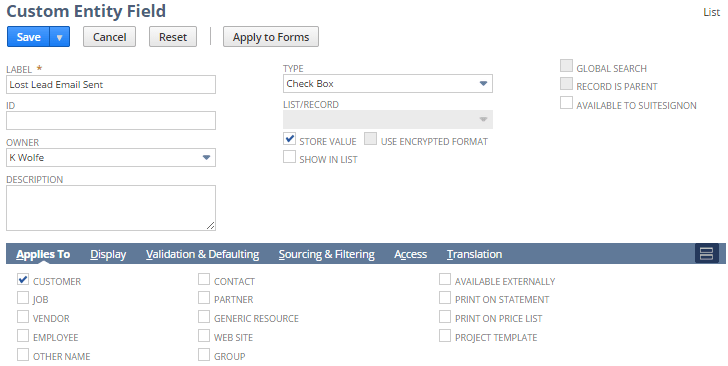728x366 pixels.
Task: Check the Partner checkbox
Action: (x=204, y=297)
